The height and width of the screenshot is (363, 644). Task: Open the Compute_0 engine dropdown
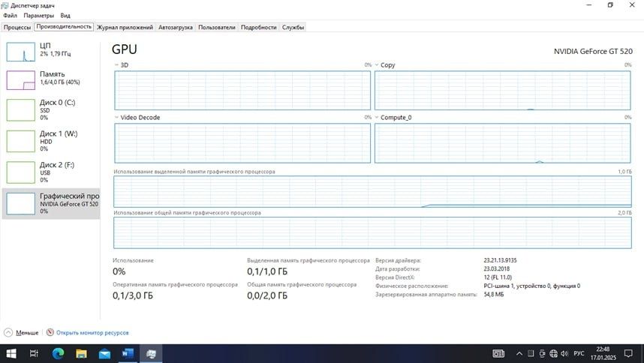[377, 117]
